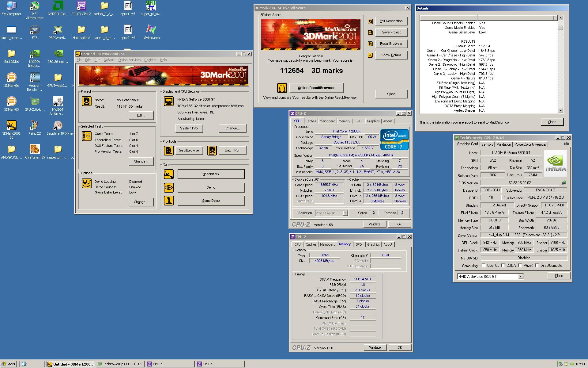
Task: Select the wPrime.exe desktop icon
Action: 151,32
